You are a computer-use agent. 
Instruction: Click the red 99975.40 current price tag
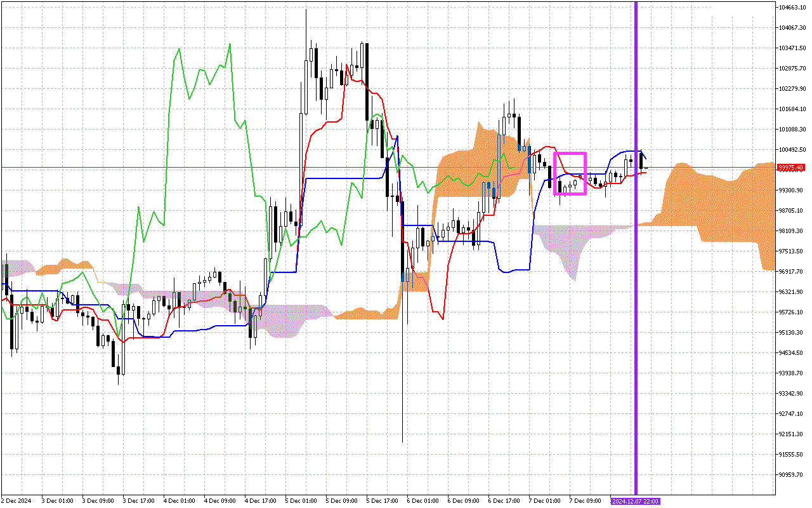pos(792,168)
